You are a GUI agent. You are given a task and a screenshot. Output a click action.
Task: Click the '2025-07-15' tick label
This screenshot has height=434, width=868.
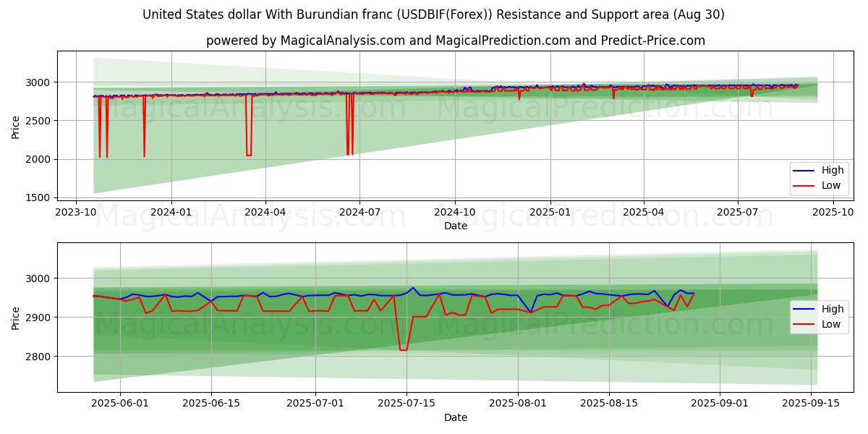tap(407, 404)
